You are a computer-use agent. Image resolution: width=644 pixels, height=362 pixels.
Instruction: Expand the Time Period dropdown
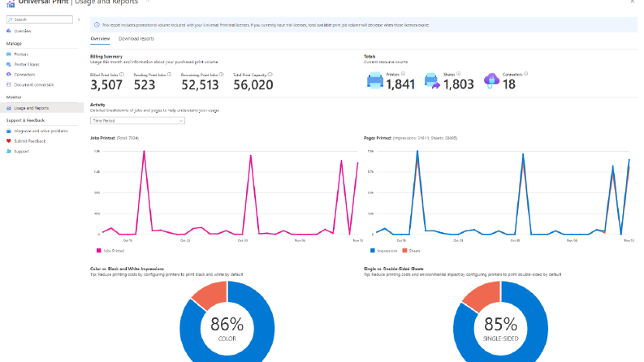tap(137, 121)
